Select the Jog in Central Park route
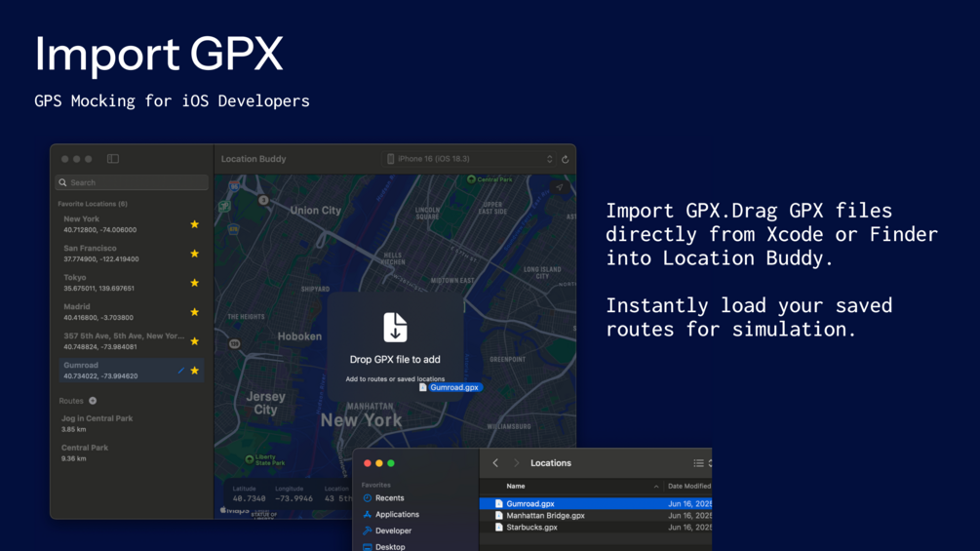The height and width of the screenshot is (551, 980). (132, 423)
